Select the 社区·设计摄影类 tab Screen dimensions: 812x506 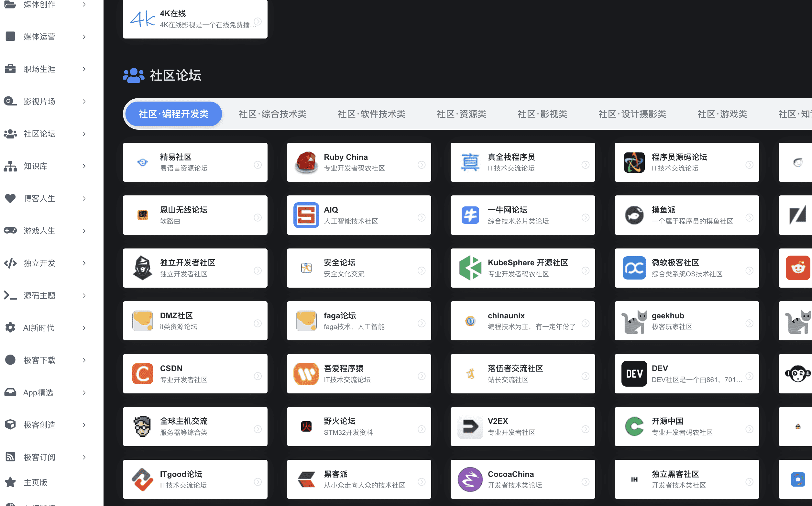pos(632,114)
